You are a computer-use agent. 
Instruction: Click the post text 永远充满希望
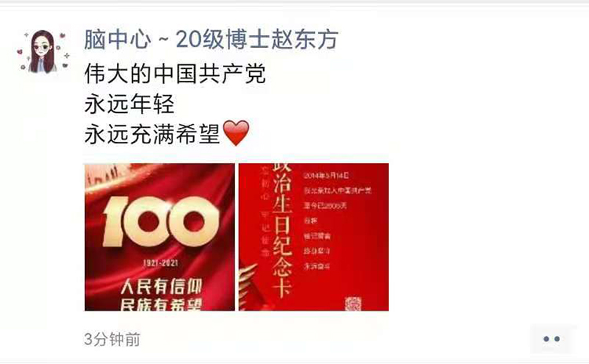click(152, 134)
